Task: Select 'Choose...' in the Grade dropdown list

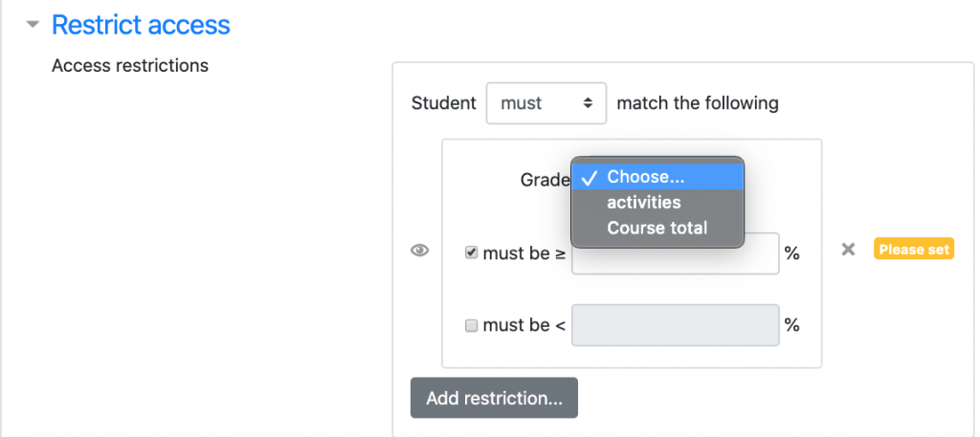Action: pos(657,177)
